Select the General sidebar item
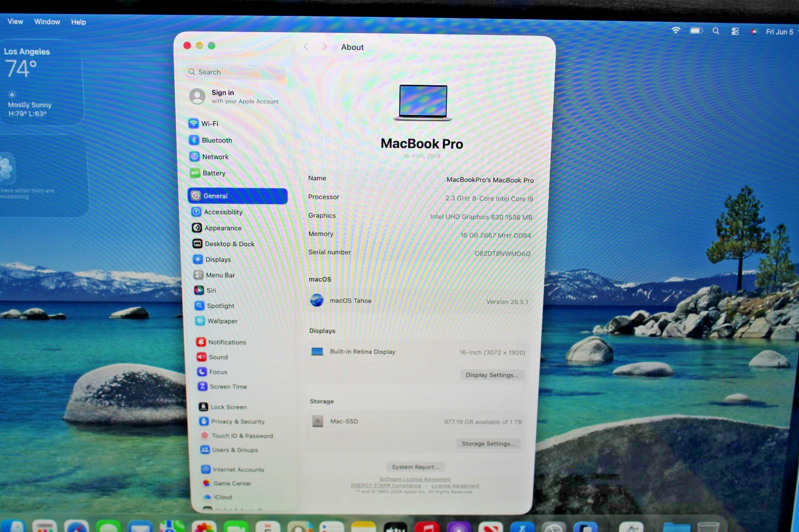Viewport: 799px width, 532px height. point(238,196)
